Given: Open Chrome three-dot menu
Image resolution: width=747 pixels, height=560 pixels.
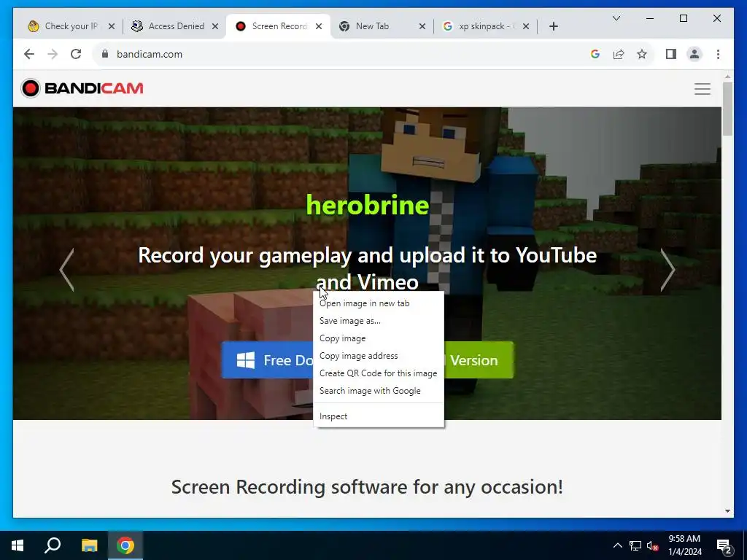Looking at the screenshot, I should 718,54.
